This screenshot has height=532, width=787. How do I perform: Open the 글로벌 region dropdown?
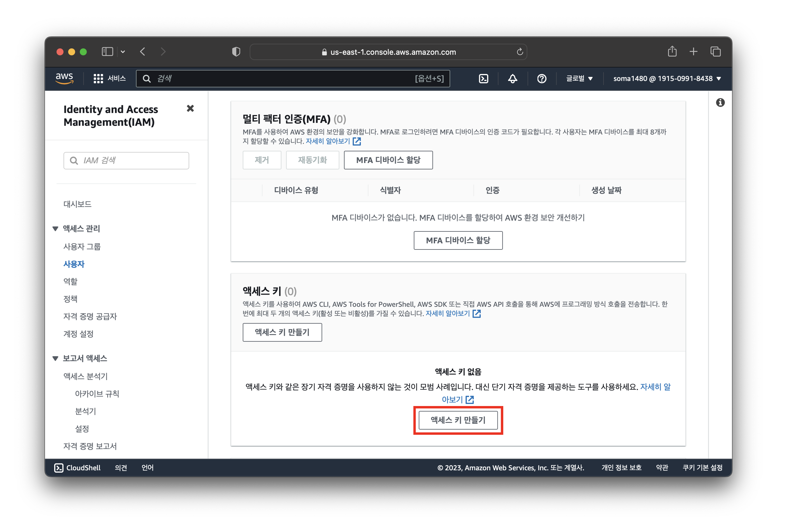[x=579, y=79]
